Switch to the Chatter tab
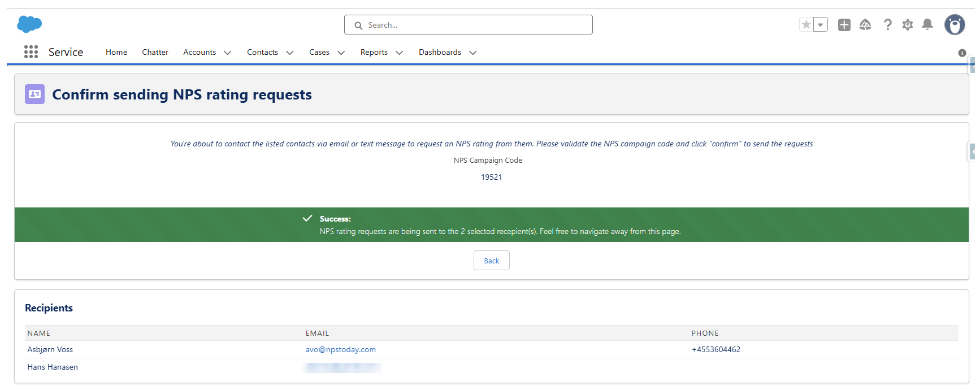This screenshot has width=980, height=390. tap(155, 52)
